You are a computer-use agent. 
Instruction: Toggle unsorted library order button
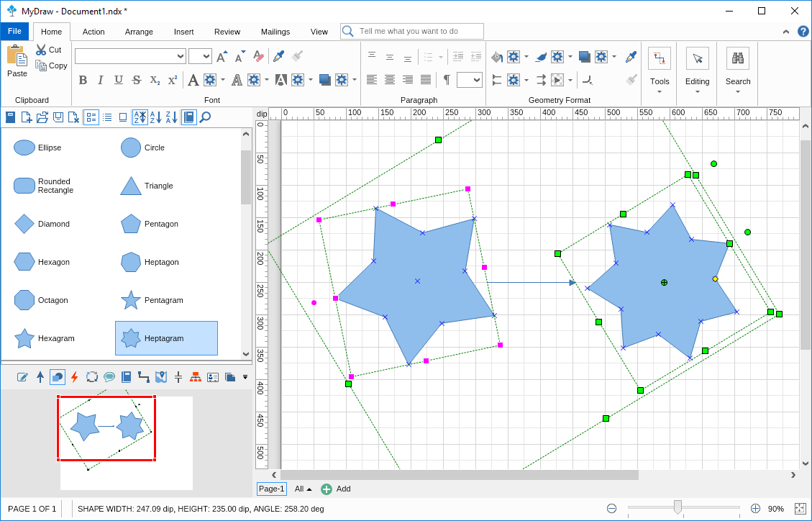click(140, 117)
